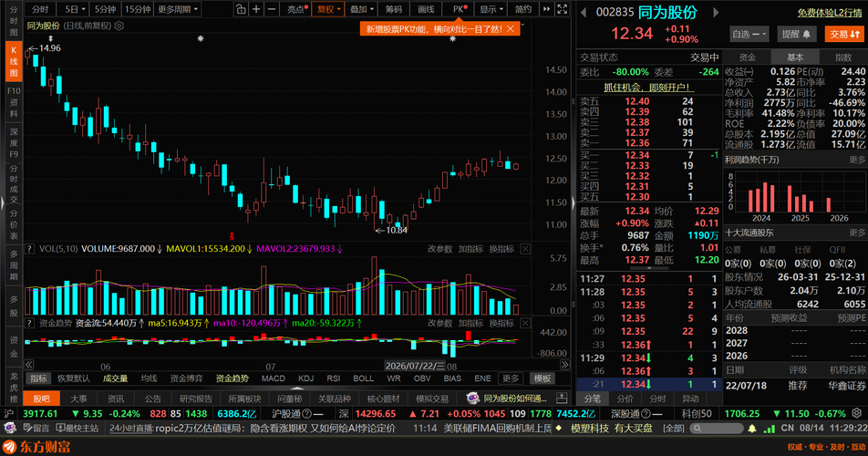
Task: Switch to 分价 tab under trade ticks
Action: tap(625, 399)
